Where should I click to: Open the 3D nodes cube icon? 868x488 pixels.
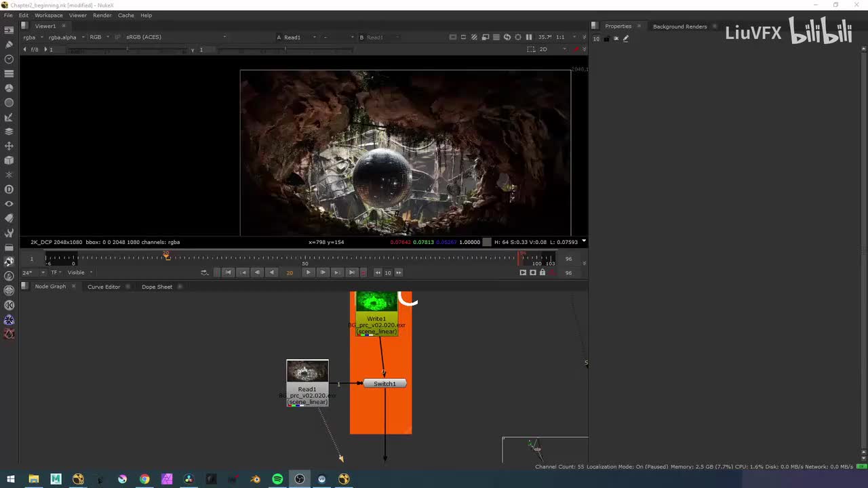[9, 161]
